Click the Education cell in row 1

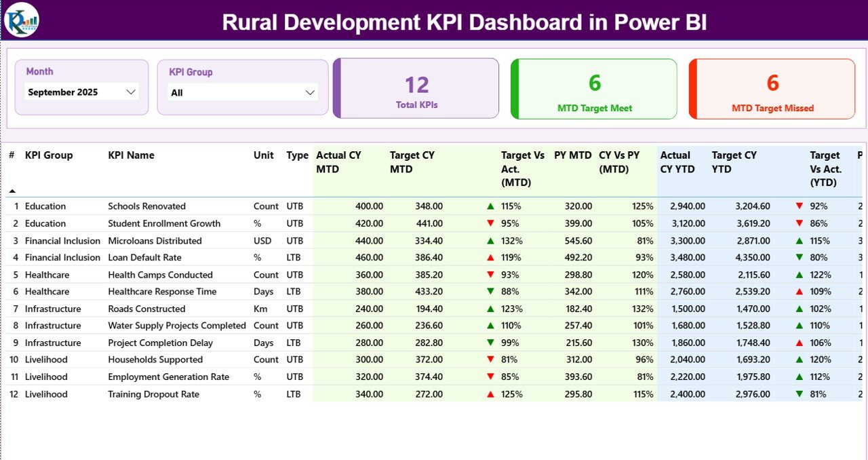click(45, 206)
